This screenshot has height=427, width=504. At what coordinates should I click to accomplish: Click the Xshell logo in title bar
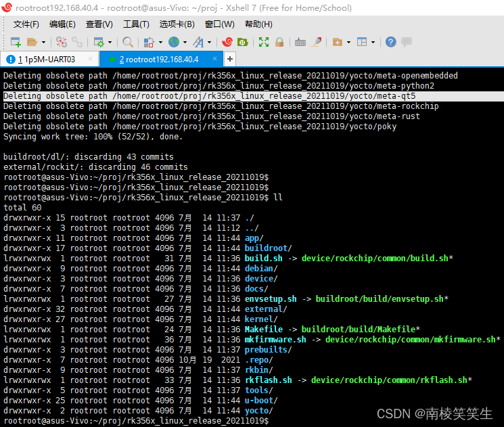(x=7, y=7)
